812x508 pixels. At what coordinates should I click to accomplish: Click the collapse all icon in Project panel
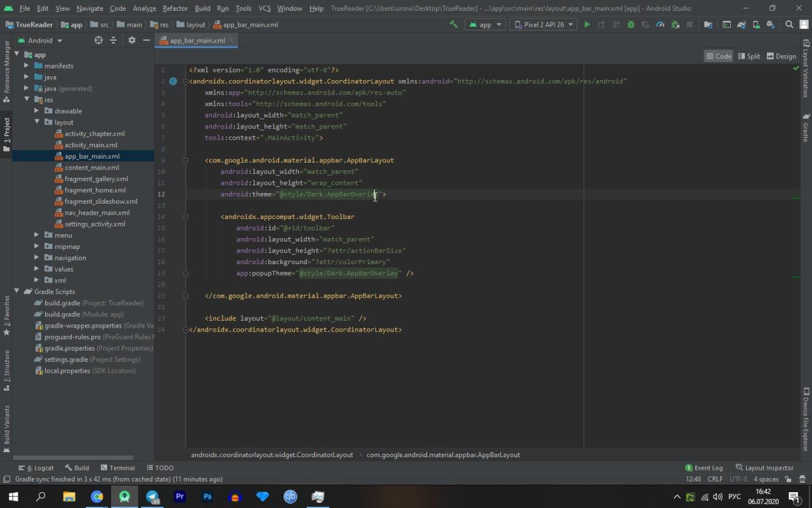click(x=114, y=40)
